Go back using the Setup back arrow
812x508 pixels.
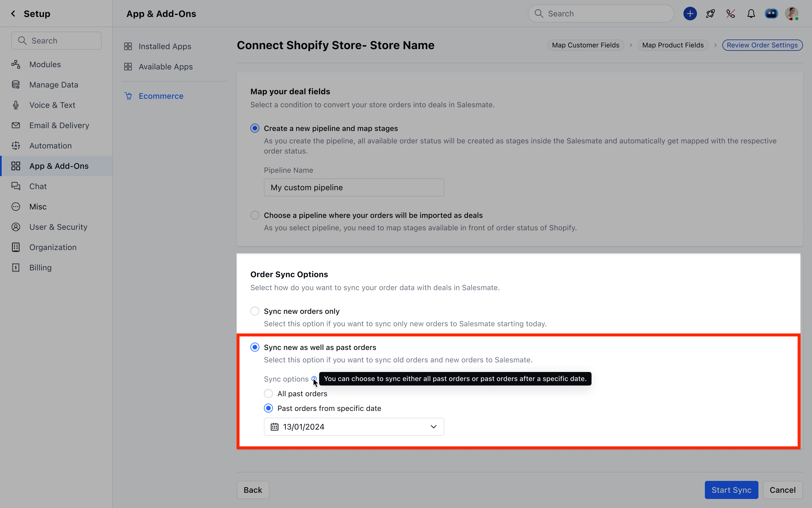click(x=13, y=14)
